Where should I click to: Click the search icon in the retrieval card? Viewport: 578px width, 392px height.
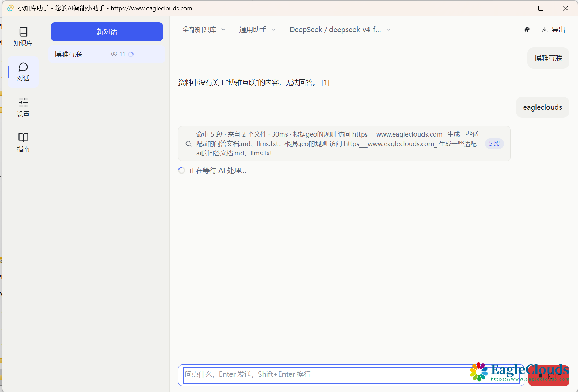[188, 144]
